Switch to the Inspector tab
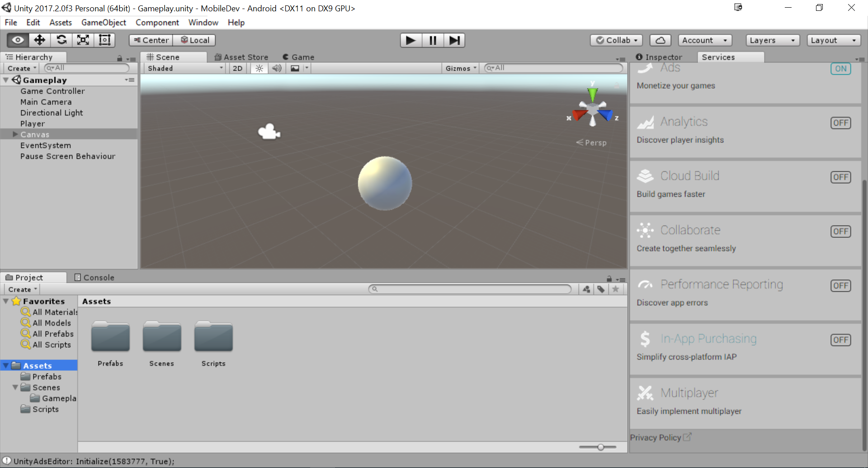The width and height of the screenshot is (868, 468). 659,57
